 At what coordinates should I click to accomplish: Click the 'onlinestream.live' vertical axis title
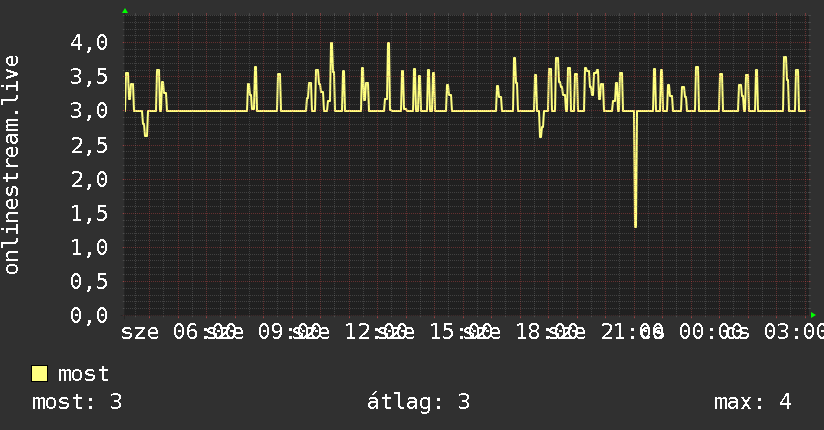point(11,165)
